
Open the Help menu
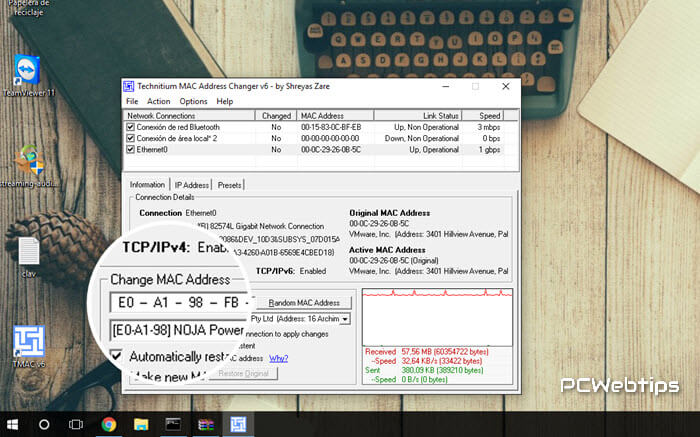(x=225, y=101)
